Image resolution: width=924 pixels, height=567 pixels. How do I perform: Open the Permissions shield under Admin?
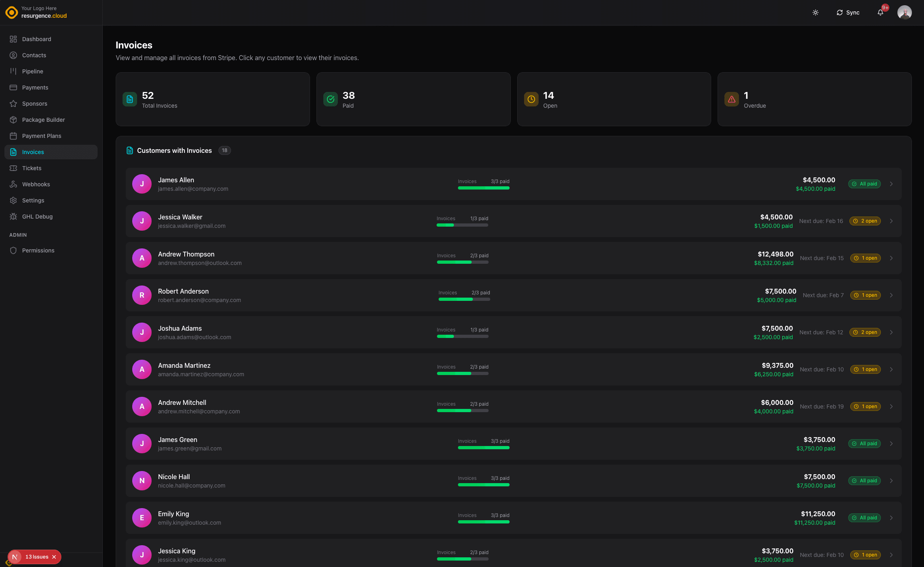tap(14, 250)
